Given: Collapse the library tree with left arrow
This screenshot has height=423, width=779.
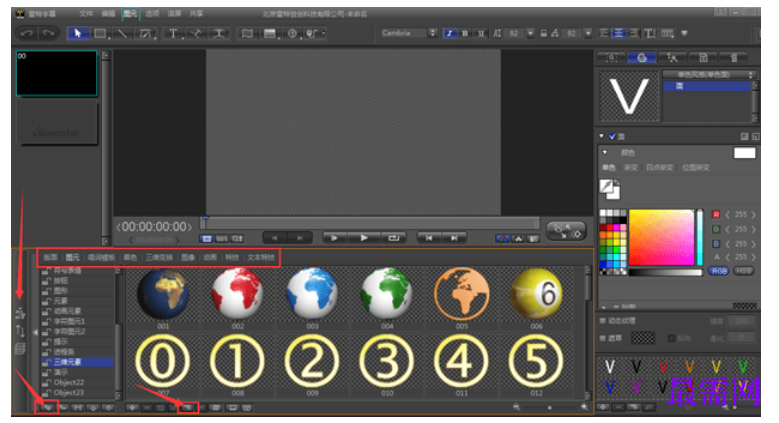Looking at the screenshot, I should click(x=35, y=332).
